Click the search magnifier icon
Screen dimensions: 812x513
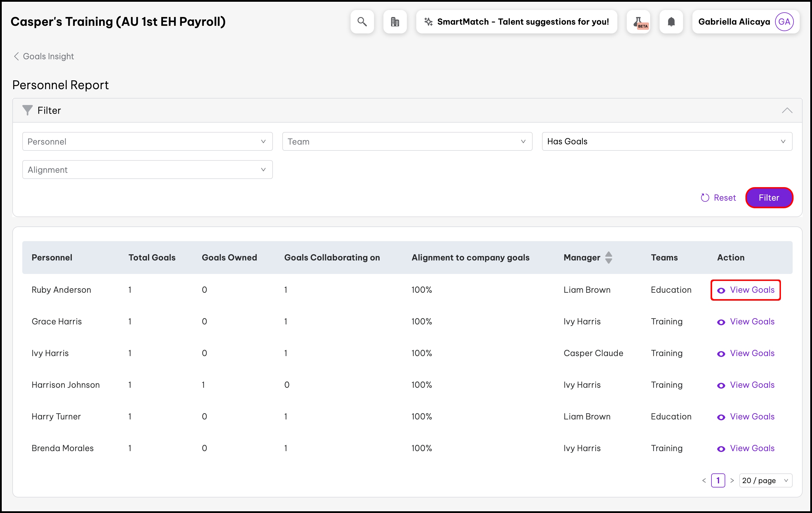pyautogui.click(x=362, y=22)
